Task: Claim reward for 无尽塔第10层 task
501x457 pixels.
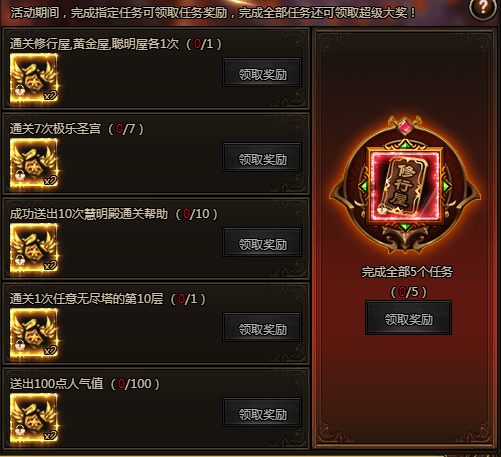Action: tap(262, 328)
